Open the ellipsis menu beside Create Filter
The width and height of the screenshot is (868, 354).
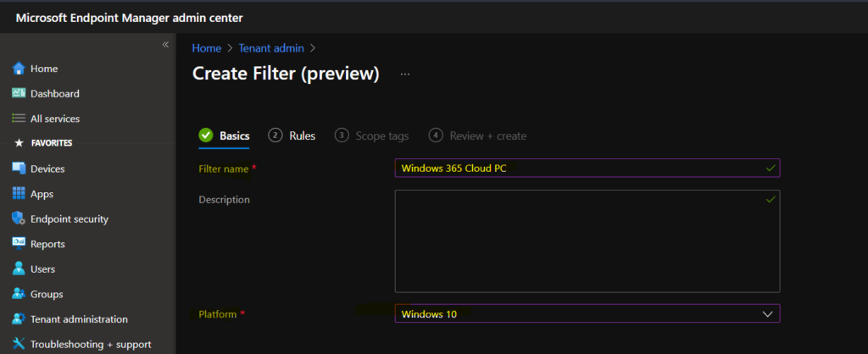[x=404, y=75]
